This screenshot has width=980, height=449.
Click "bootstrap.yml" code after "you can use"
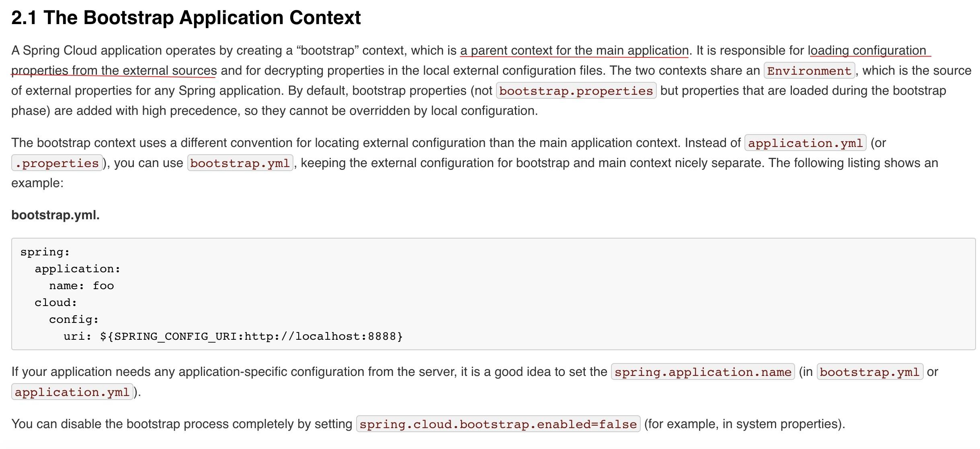240,163
